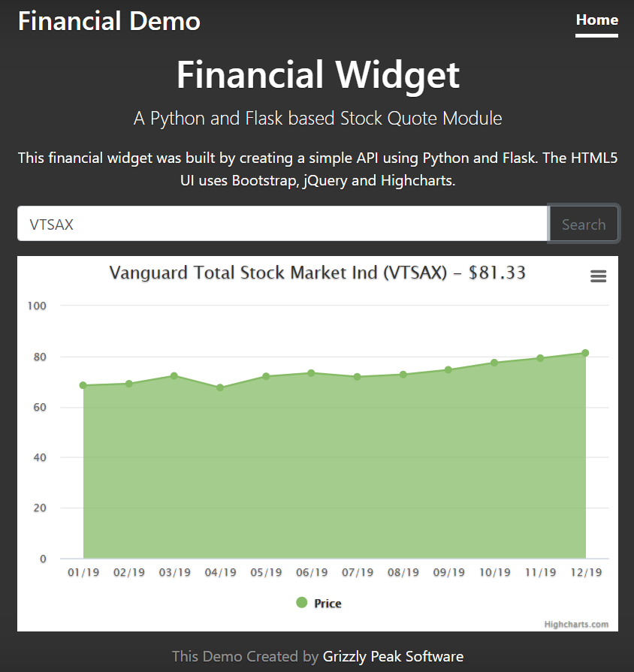Expand export options from the menu icon
634x672 pixels.
click(x=598, y=276)
